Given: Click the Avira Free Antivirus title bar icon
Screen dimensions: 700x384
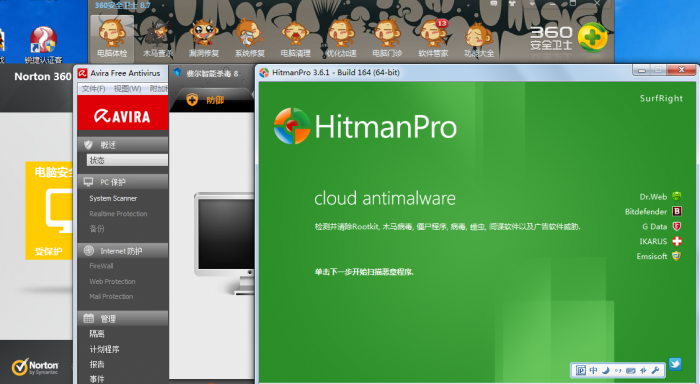Looking at the screenshot, I should 82,73.
